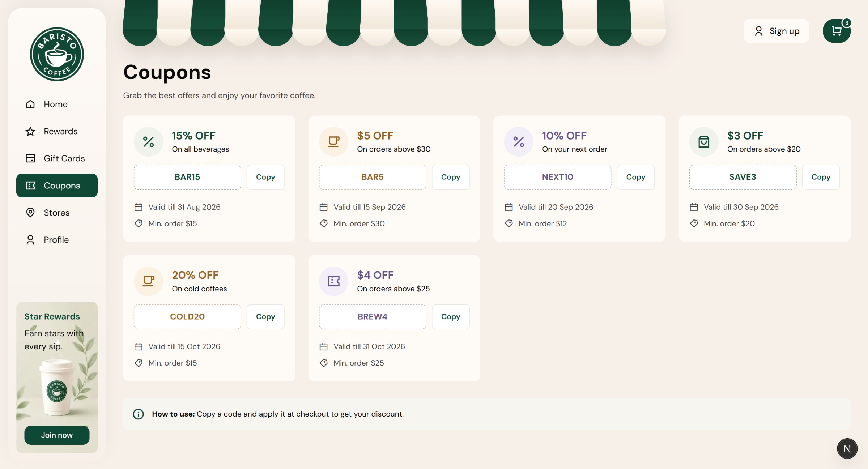Image resolution: width=868 pixels, height=469 pixels.
Task: Click the COLD20 code box
Action: pyautogui.click(x=187, y=317)
